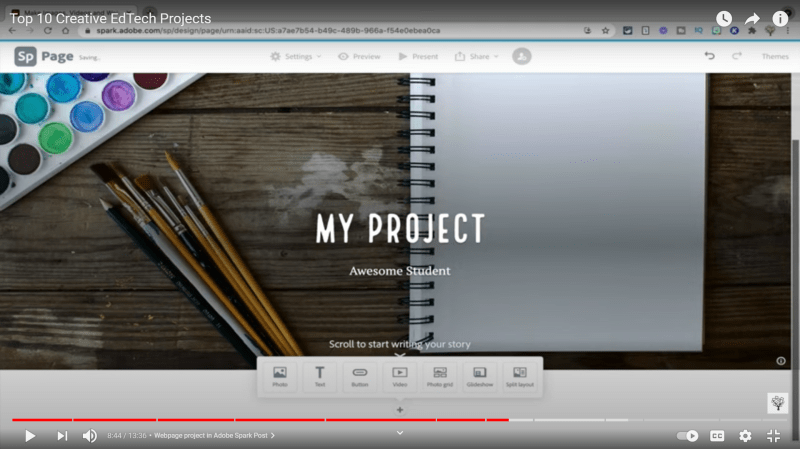
Task: Add a Button element to the page
Action: pos(360,377)
